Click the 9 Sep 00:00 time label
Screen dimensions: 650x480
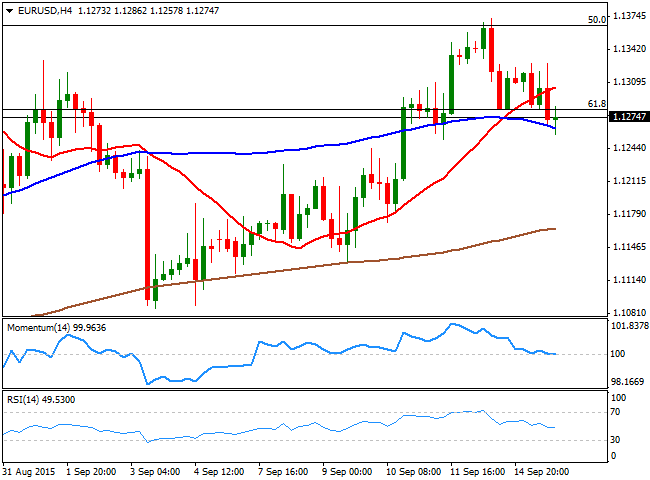[x=347, y=472]
